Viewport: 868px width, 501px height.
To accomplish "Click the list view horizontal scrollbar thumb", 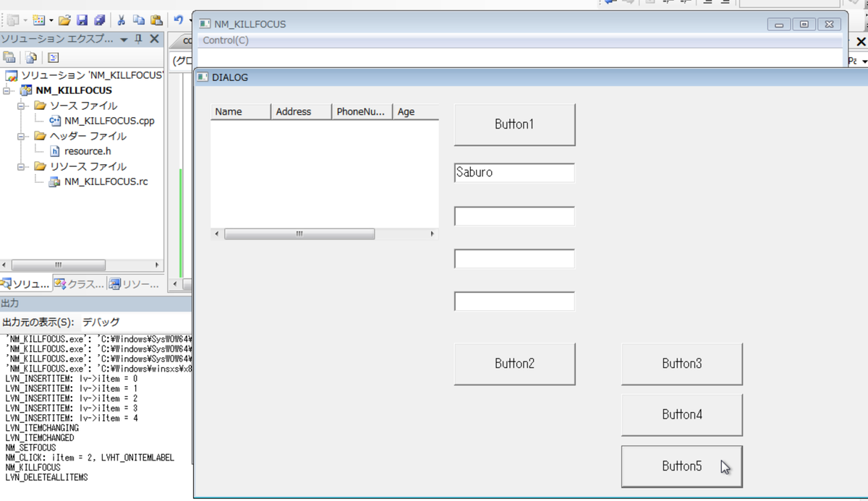I will coord(299,234).
